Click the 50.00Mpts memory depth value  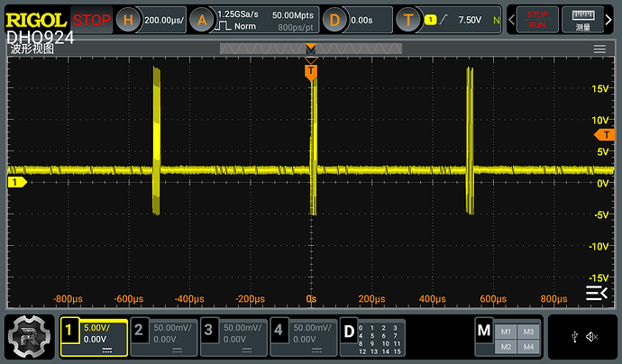click(293, 15)
